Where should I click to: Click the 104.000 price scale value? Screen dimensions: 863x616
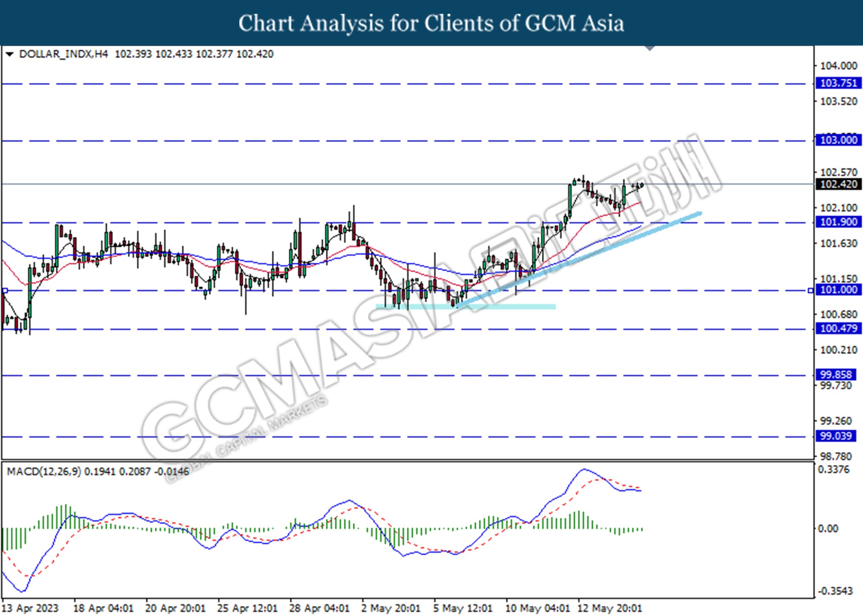pos(838,66)
